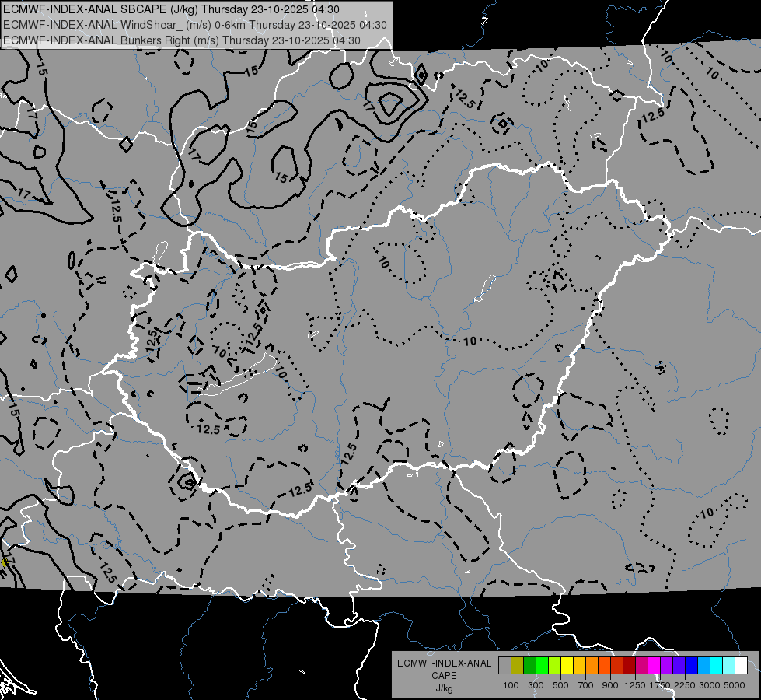
Task: Click the '2250' legend tick label
Action: [x=685, y=685]
